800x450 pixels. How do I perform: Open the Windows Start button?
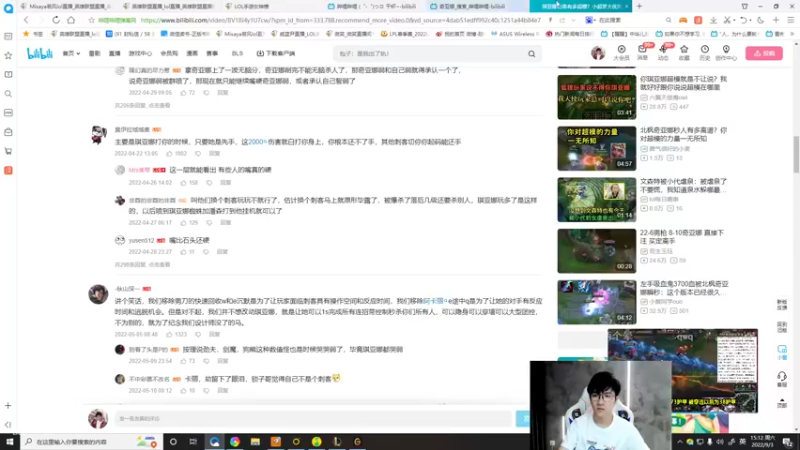[10, 442]
